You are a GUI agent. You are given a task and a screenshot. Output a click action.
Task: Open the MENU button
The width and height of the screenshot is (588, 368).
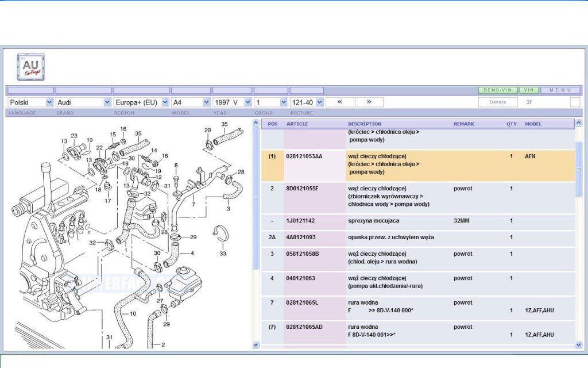pos(560,90)
